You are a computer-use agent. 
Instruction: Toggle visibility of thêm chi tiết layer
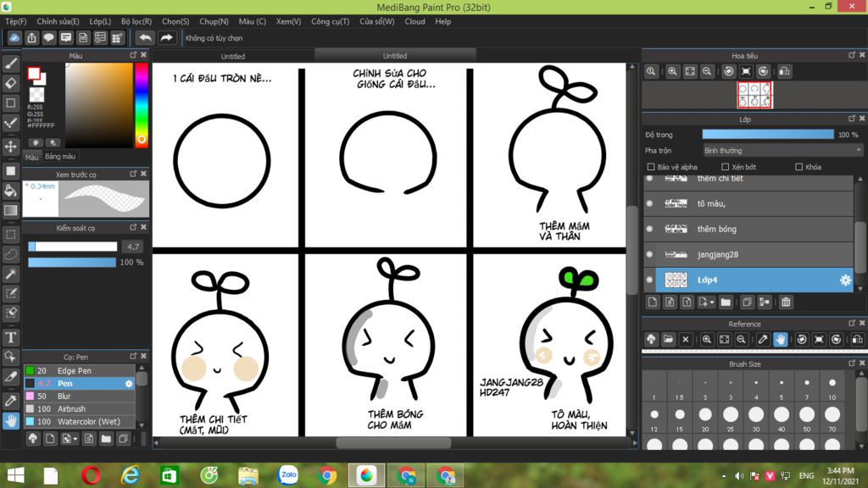[650, 179]
